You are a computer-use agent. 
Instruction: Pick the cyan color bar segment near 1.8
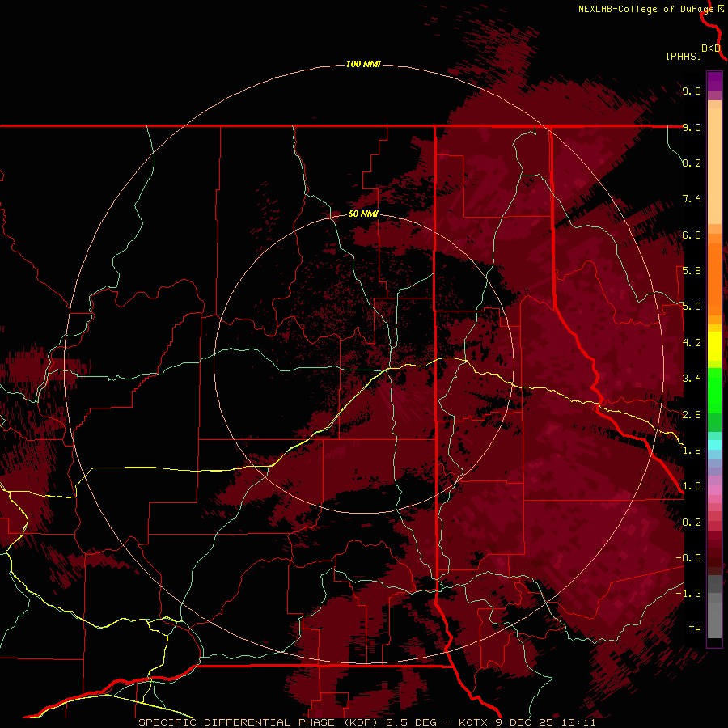[714, 445]
